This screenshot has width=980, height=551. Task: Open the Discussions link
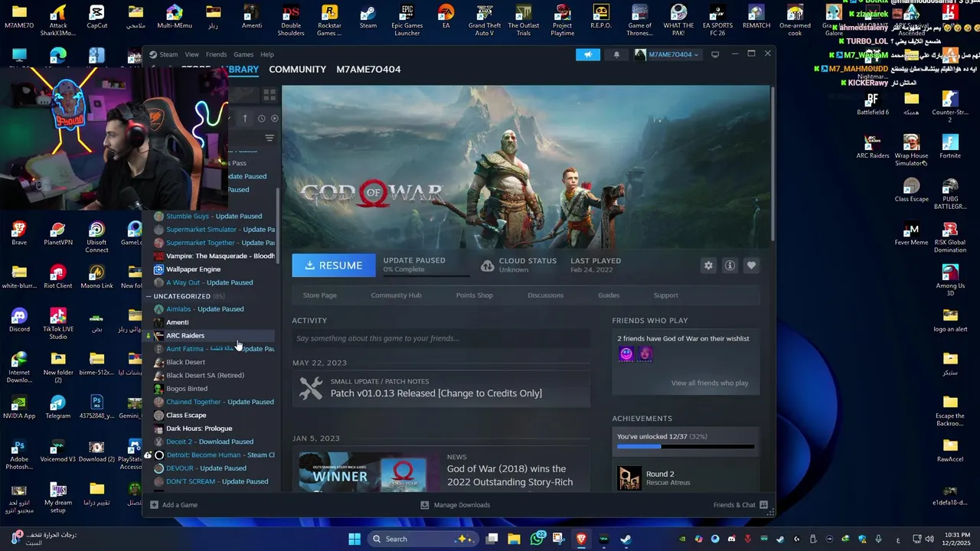click(545, 295)
